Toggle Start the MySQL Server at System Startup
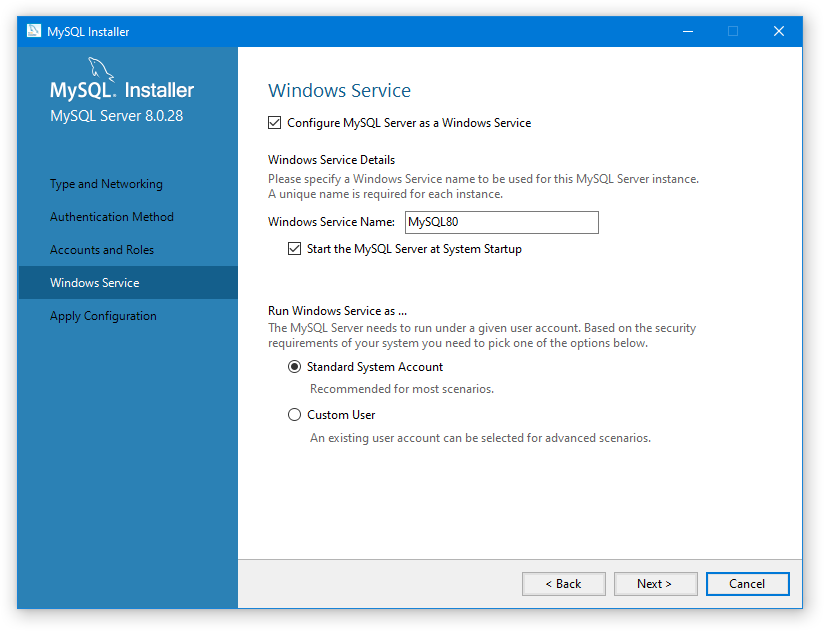 (x=295, y=249)
